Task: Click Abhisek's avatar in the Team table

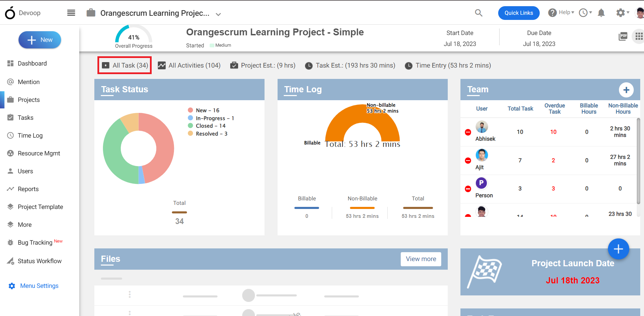Action: pyautogui.click(x=482, y=127)
